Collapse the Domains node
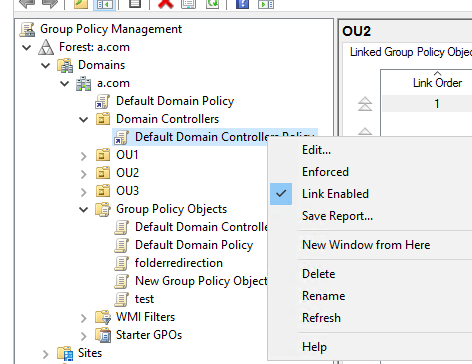The image size is (472, 364). [45, 65]
